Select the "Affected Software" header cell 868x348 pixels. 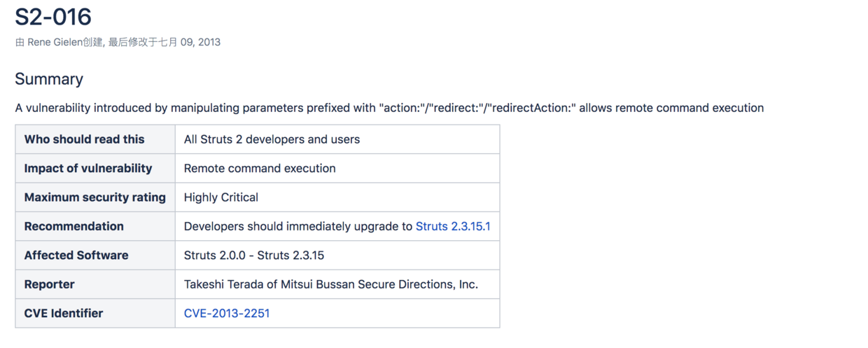(x=76, y=255)
